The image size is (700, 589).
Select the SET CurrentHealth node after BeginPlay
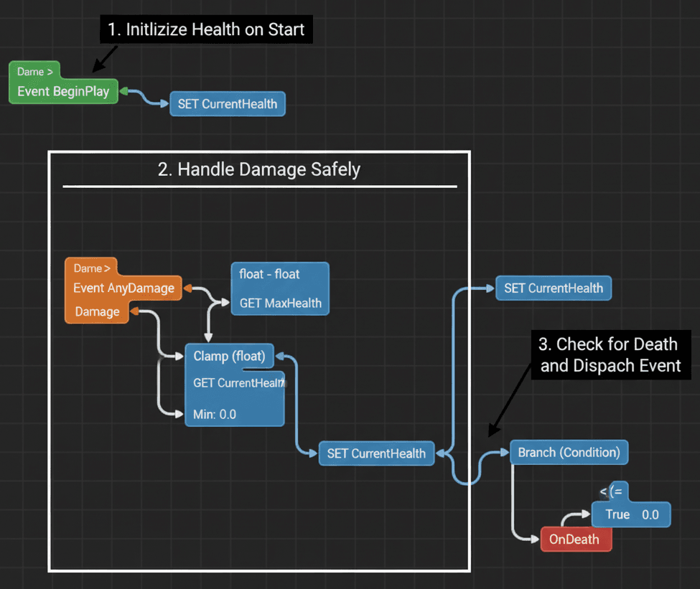coord(227,103)
